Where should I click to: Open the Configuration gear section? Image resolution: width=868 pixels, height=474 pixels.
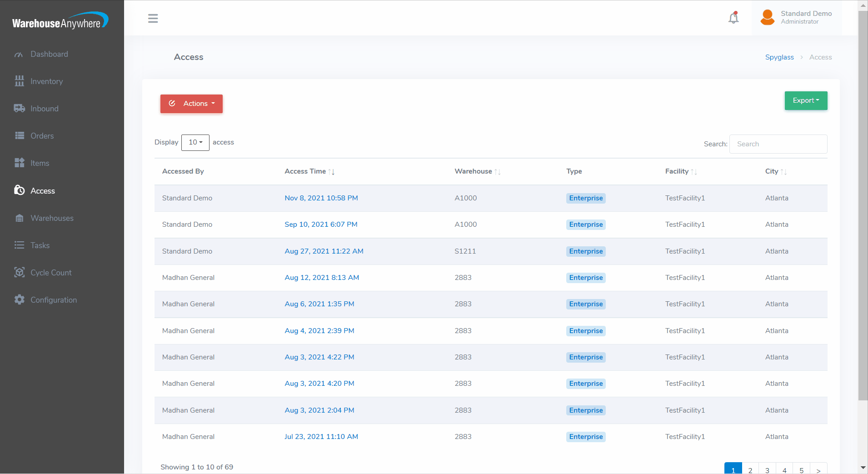coord(53,300)
